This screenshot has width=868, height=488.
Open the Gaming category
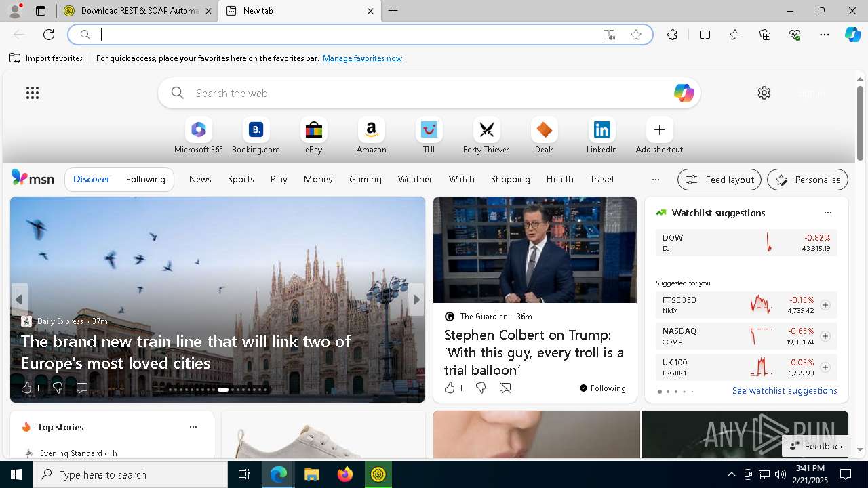366,179
